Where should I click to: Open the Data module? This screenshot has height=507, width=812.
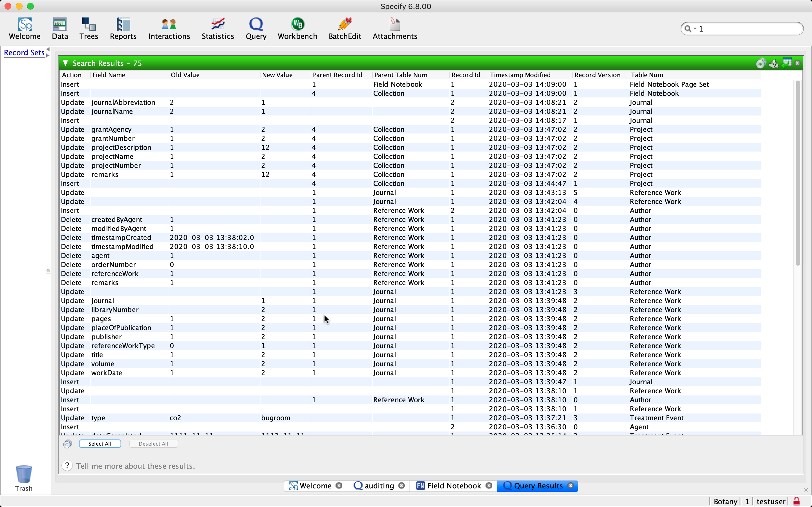(59, 28)
